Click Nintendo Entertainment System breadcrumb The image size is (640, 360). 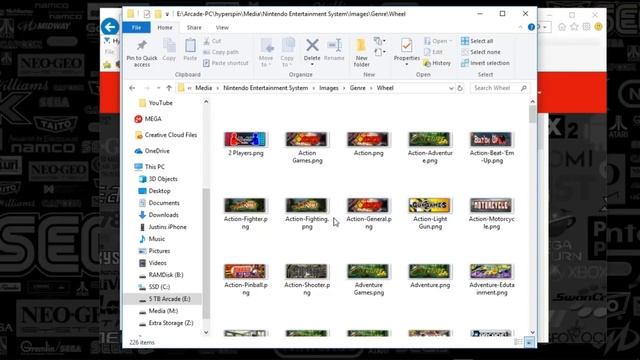[265, 88]
